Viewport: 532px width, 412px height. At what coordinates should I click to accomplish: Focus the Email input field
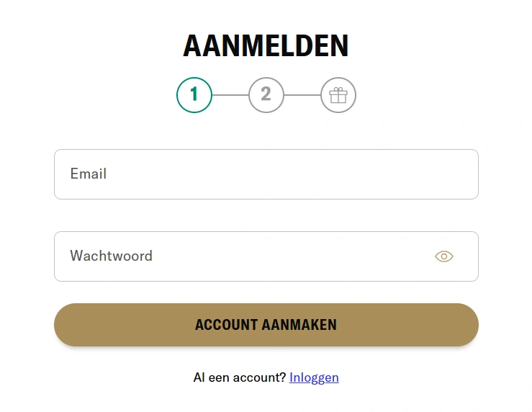tap(266, 174)
